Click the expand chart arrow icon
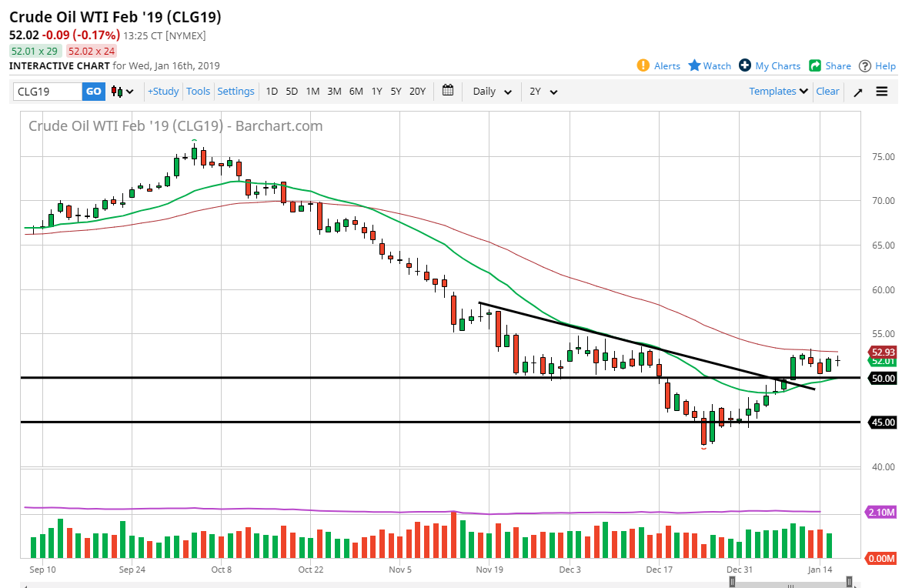The height and width of the screenshot is (588, 902). pyautogui.click(x=857, y=91)
